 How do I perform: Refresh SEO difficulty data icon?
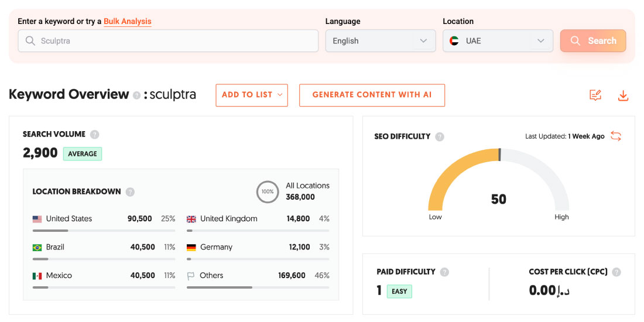(616, 136)
